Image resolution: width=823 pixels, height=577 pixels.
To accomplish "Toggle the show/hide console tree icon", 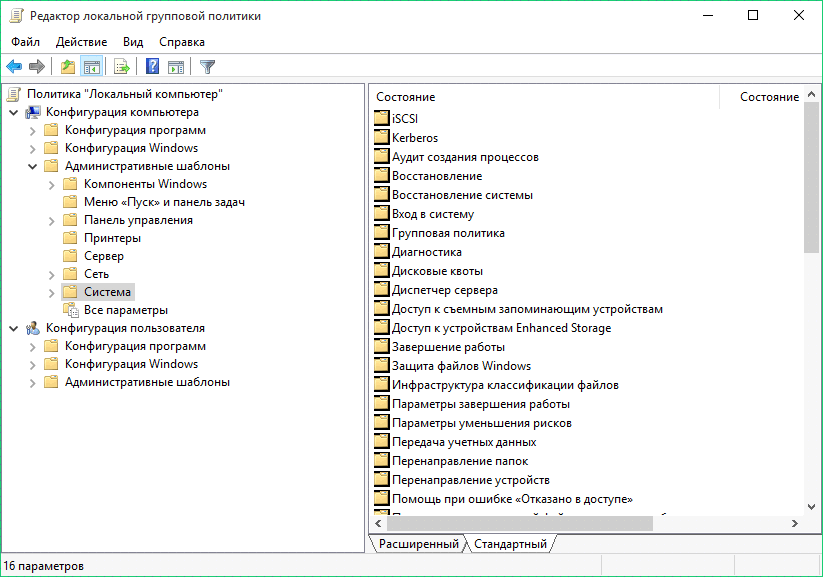I will point(91,67).
